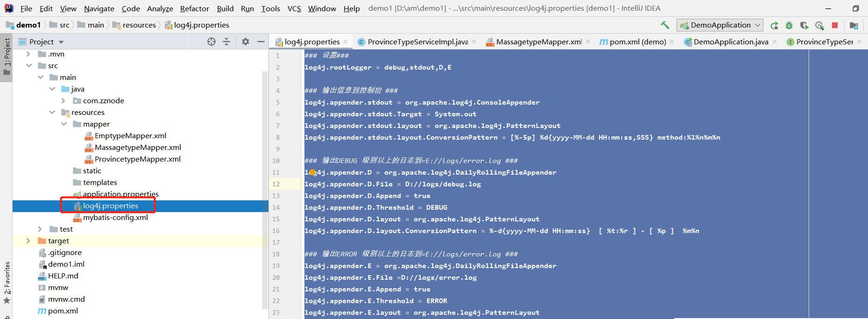Click the intention bulb on line 11
868x319 pixels.
[x=312, y=172]
